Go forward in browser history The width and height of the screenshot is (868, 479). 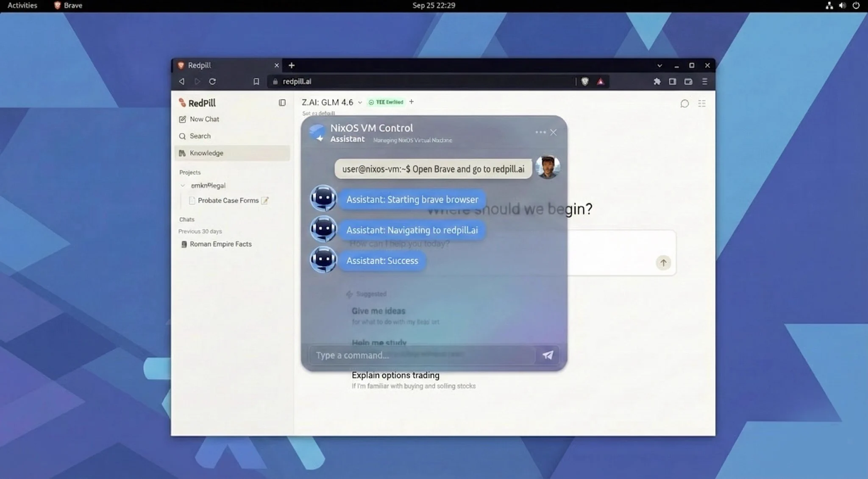[x=197, y=81]
